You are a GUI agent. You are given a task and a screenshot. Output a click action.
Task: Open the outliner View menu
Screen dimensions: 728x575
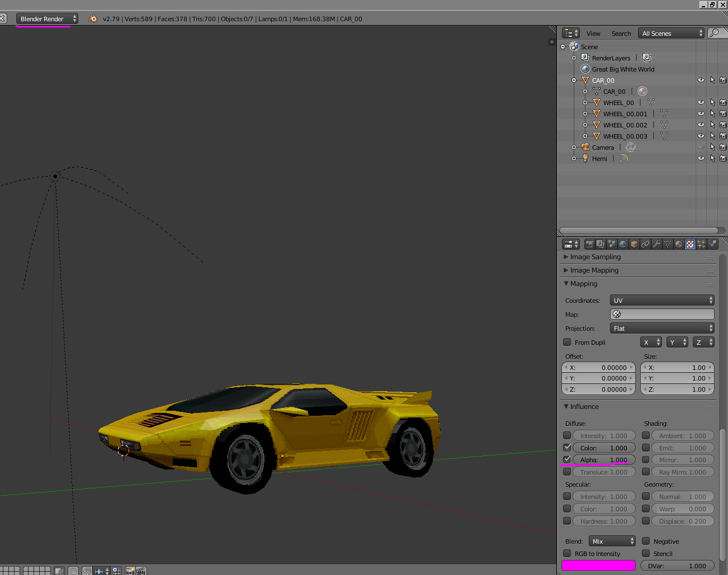point(593,34)
